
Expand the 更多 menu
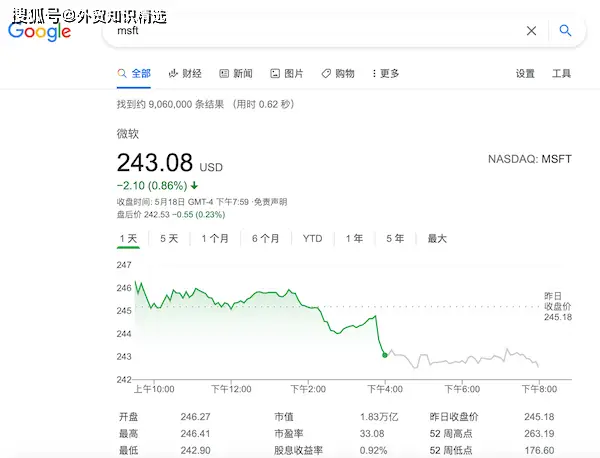click(386, 73)
